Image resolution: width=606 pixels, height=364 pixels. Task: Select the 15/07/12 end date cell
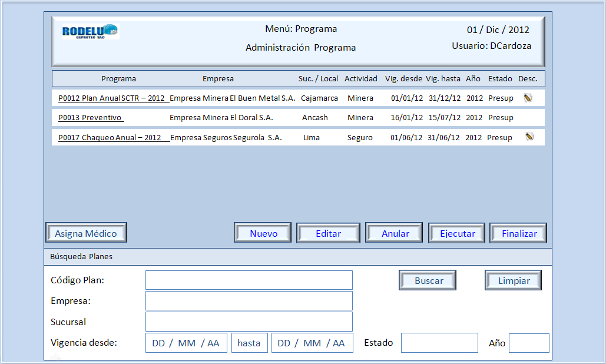pos(445,117)
